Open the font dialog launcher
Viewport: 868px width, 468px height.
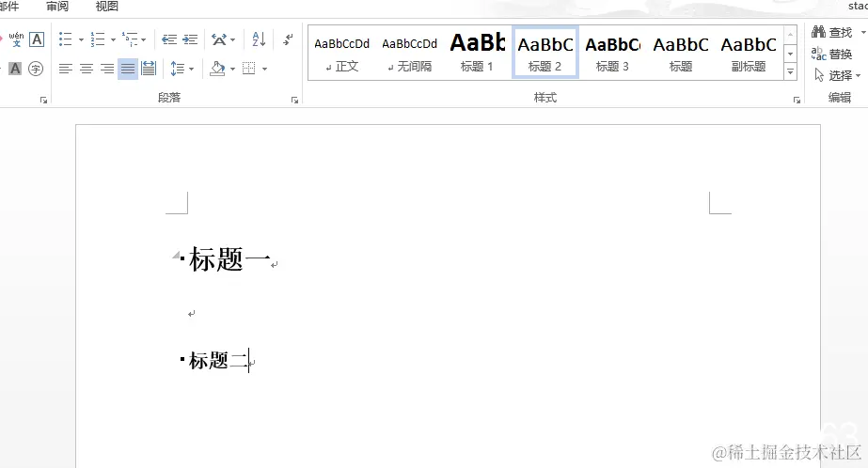click(43, 101)
